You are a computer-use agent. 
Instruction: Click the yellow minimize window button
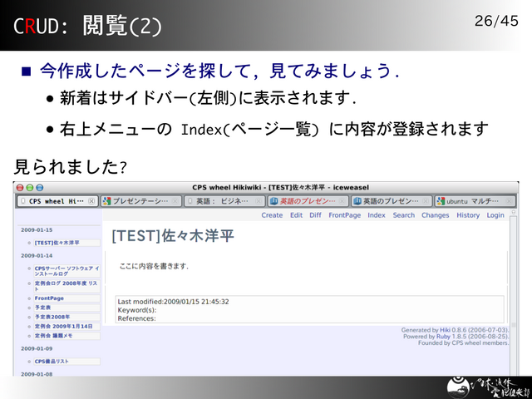(x=29, y=188)
